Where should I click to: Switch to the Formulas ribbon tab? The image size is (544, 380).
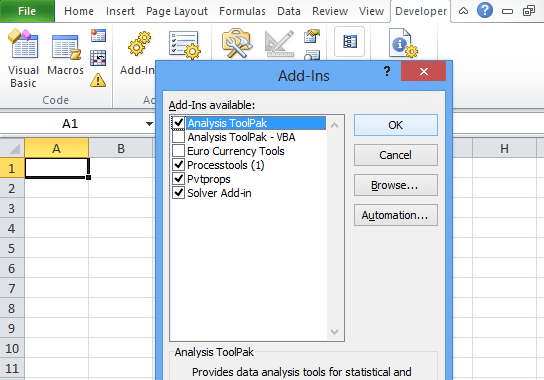(242, 11)
